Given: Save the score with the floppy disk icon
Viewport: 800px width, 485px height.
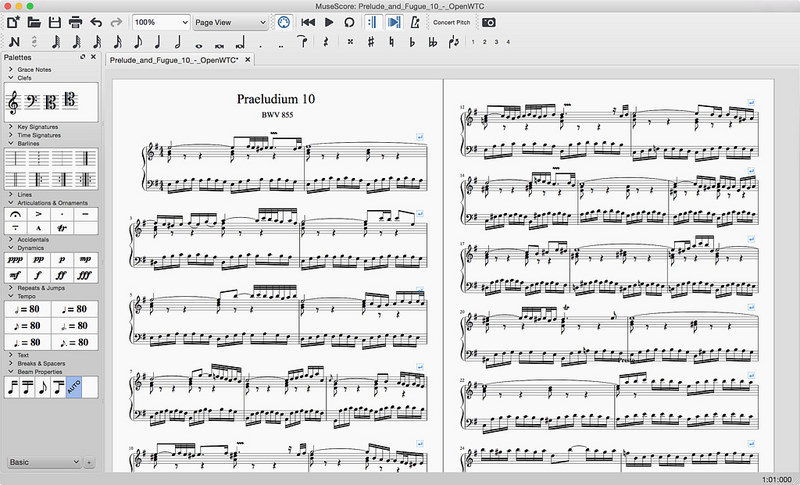Looking at the screenshot, I should click(x=55, y=22).
